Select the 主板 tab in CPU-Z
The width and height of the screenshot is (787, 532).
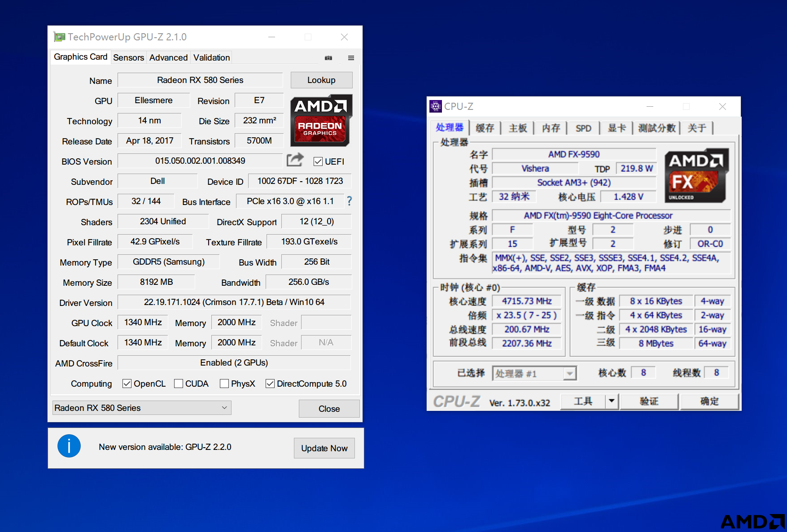(x=518, y=128)
